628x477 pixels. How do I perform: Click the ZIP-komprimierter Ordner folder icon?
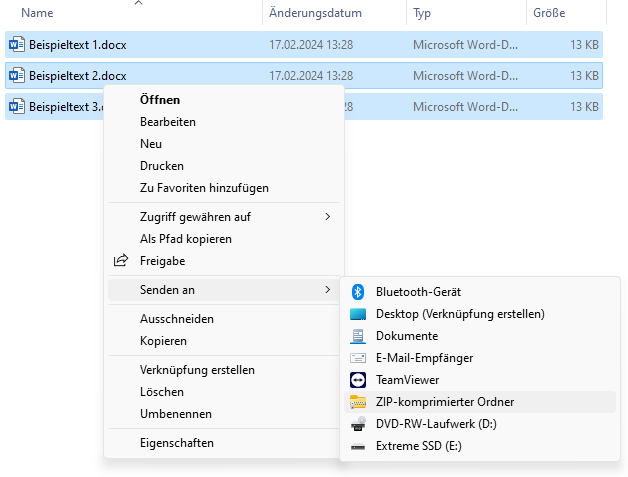358,402
